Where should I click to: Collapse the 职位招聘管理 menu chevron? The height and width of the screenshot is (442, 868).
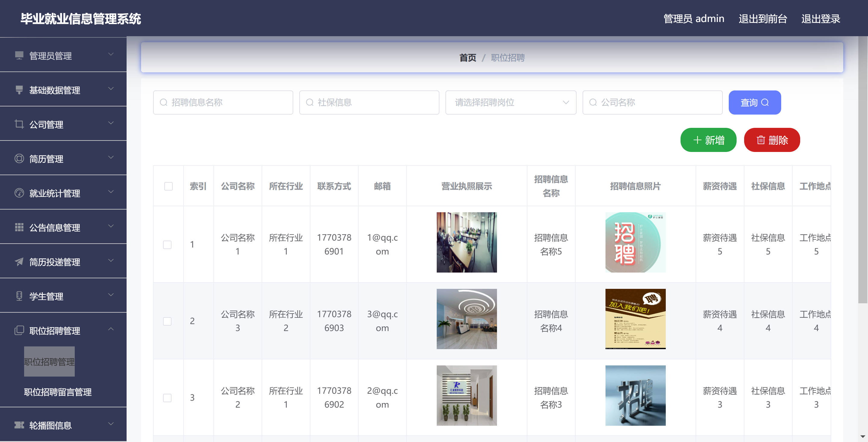[111, 329]
